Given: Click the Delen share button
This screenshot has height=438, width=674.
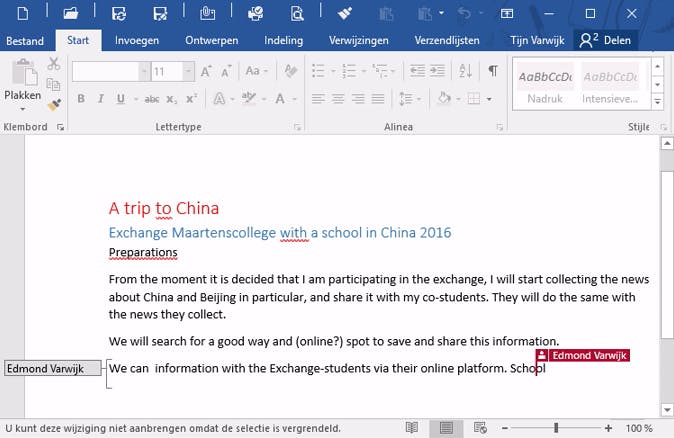Looking at the screenshot, I should 605,40.
